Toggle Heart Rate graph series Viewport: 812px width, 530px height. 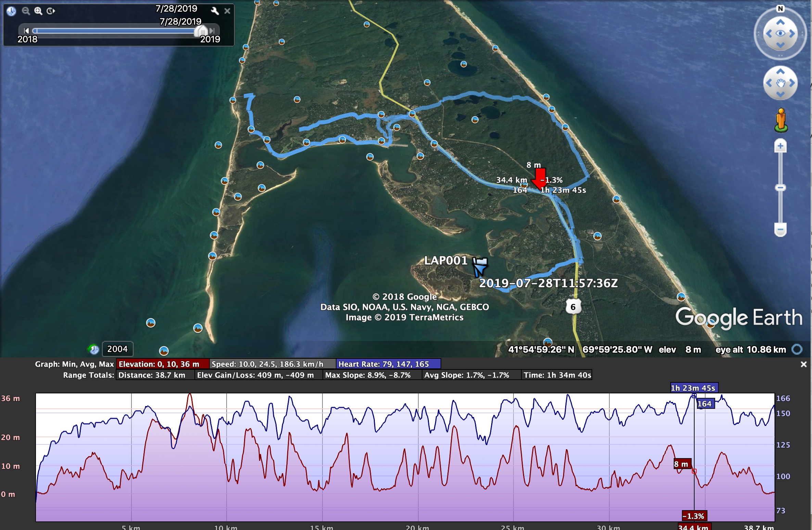coord(388,364)
